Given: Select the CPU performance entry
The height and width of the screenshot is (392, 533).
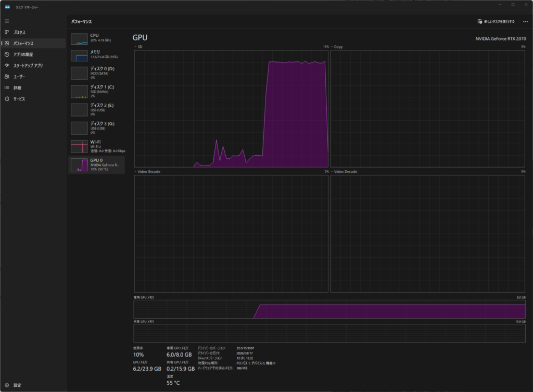Looking at the screenshot, I should 97,39.
